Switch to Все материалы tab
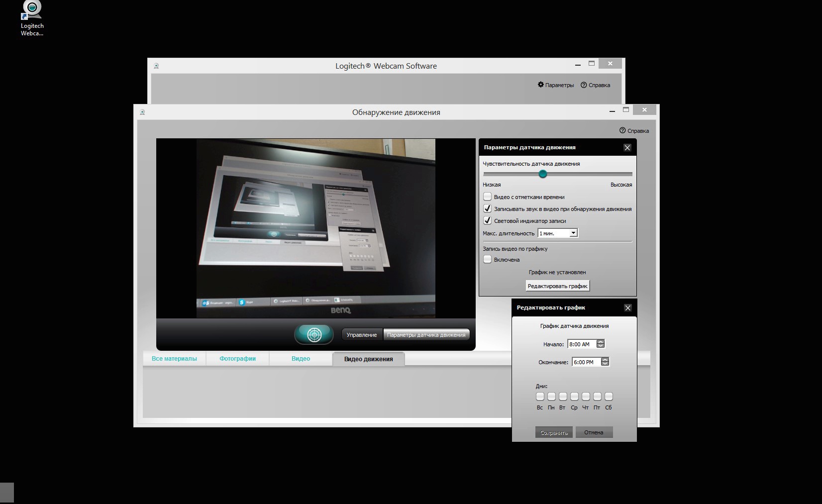Viewport: 822px width, 504px height. [x=174, y=359]
